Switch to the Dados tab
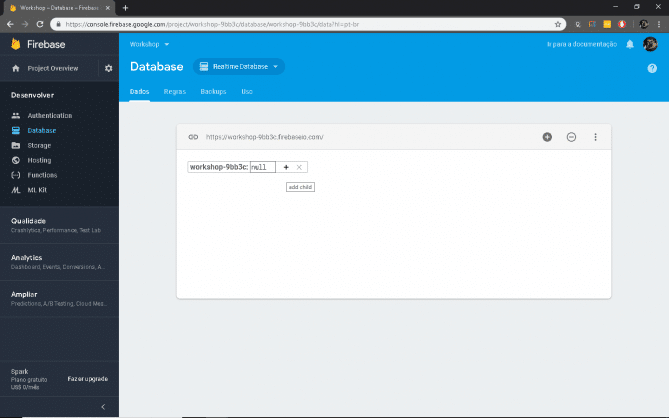669x418 pixels. [140, 91]
